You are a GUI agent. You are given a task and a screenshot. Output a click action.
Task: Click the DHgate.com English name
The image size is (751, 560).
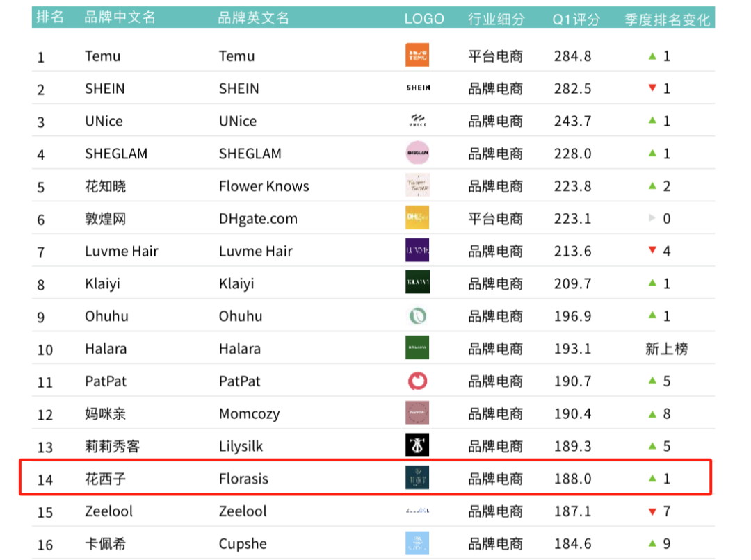click(x=257, y=219)
